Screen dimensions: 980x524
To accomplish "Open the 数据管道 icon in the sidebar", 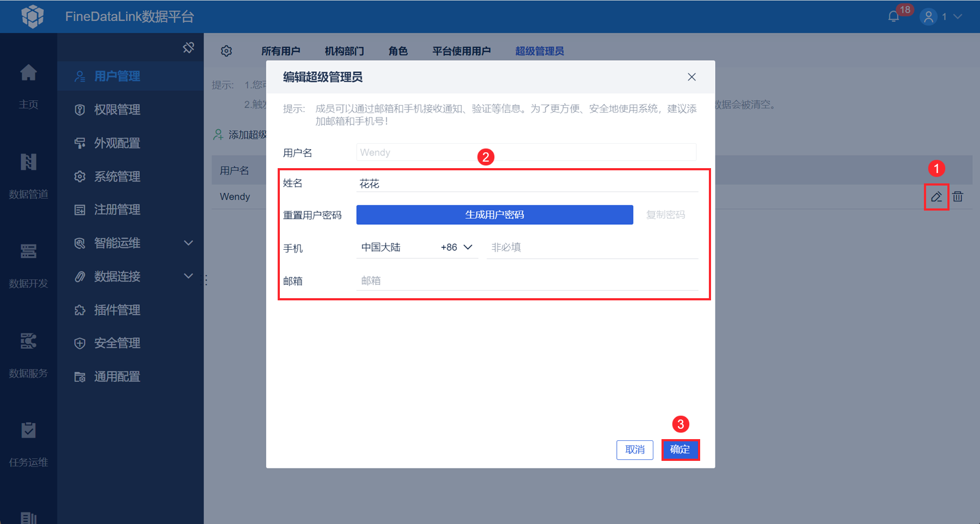I will [x=28, y=162].
